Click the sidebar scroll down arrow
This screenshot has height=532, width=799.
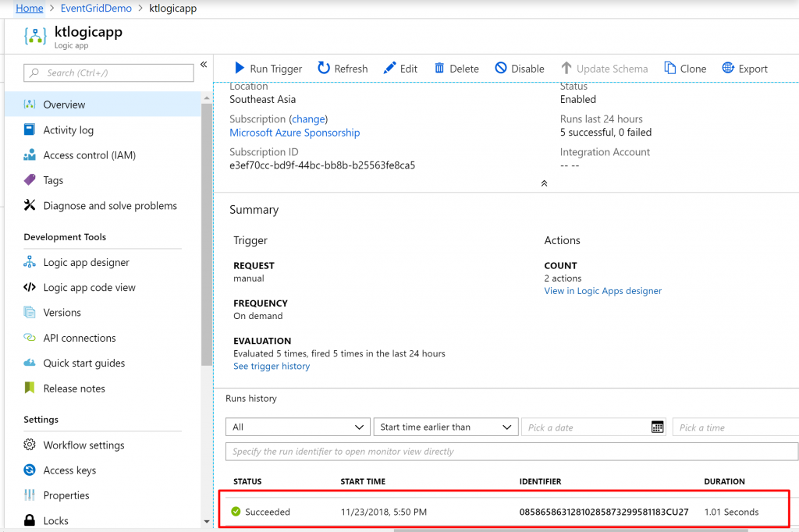[206, 521]
